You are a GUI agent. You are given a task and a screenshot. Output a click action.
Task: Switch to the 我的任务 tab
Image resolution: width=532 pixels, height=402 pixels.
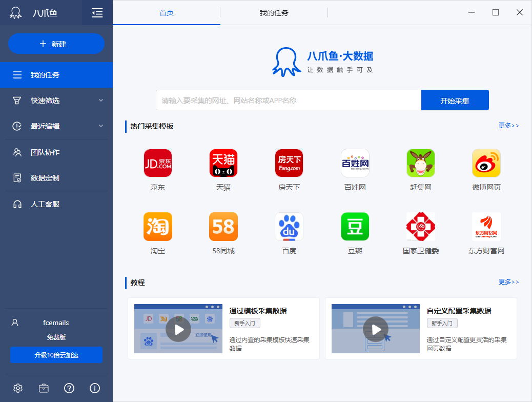[x=274, y=13]
